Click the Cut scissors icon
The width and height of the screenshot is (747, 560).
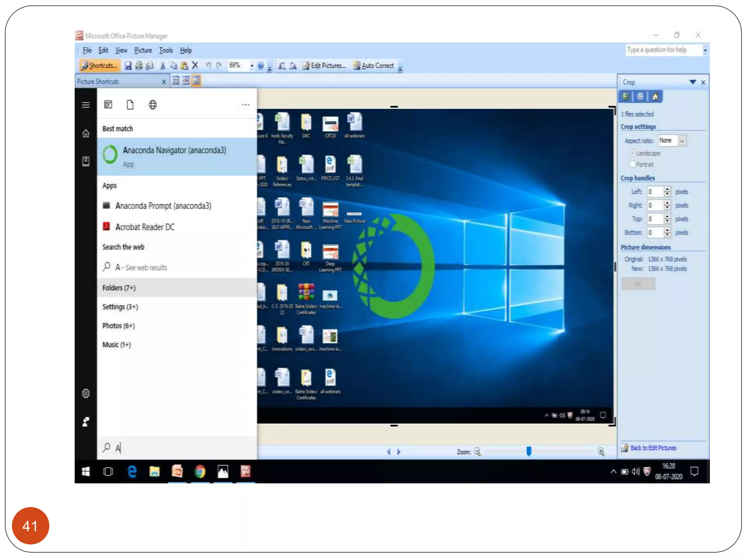[163, 66]
